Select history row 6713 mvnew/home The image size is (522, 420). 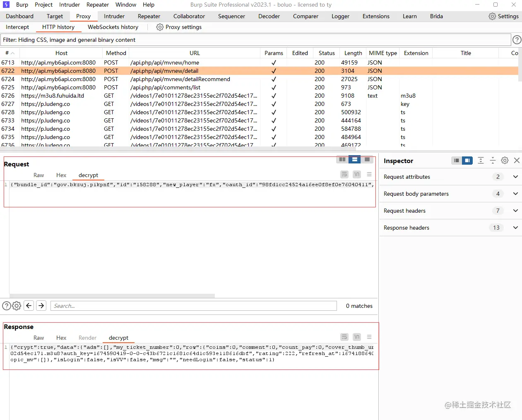click(x=259, y=62)
